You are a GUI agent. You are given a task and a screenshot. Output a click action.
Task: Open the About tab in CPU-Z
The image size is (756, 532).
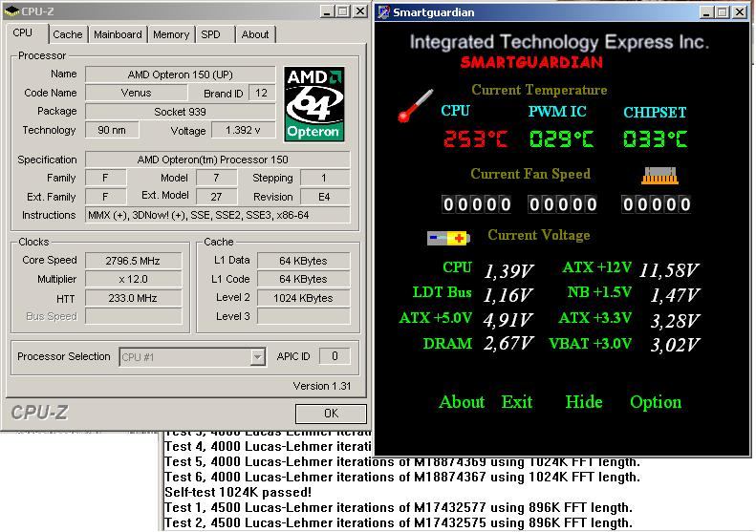(255, 34)
